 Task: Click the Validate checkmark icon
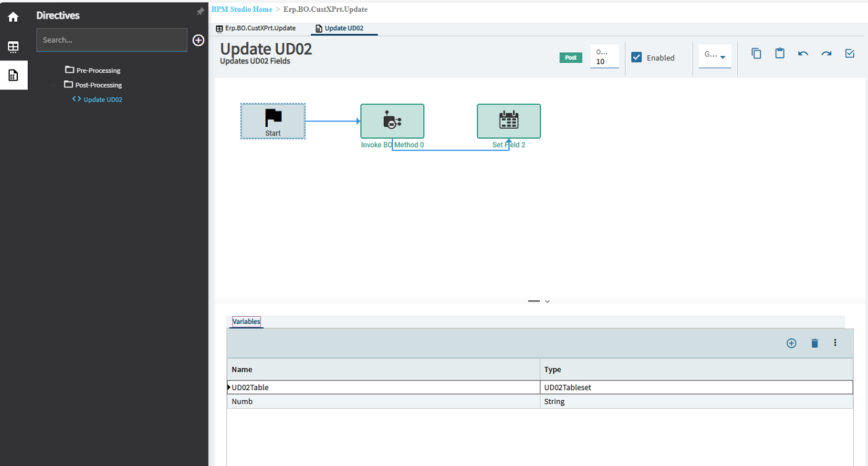(849, 54)
